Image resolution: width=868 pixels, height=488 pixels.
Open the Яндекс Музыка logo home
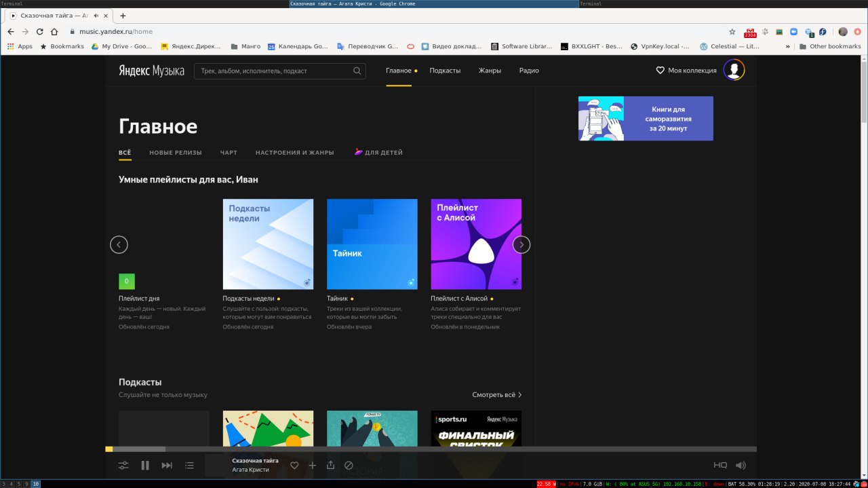pos(151,71)
